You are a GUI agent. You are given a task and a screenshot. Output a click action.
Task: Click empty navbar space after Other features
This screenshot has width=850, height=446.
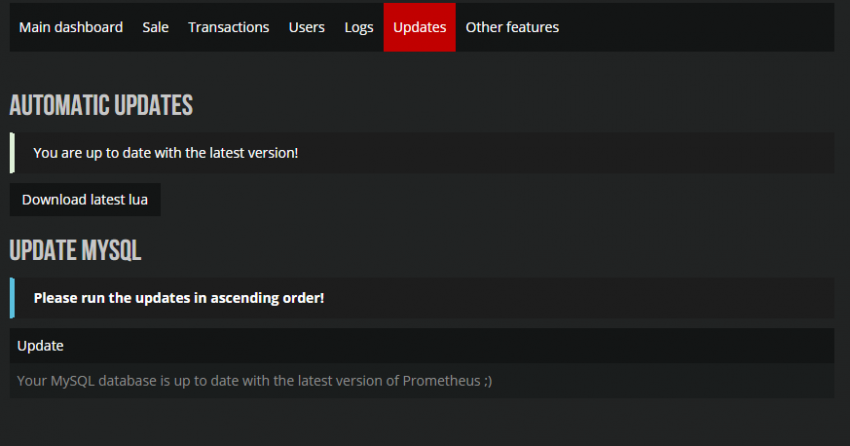[x=700, y=27]
